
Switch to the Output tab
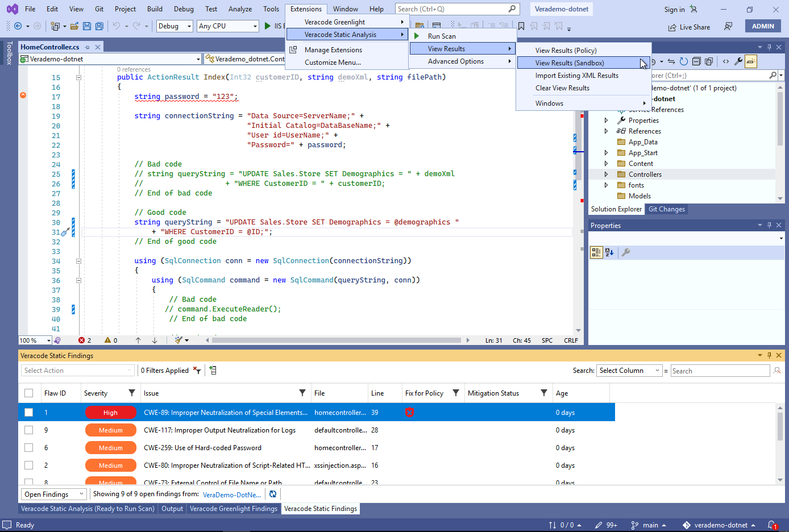pos(172,509)
